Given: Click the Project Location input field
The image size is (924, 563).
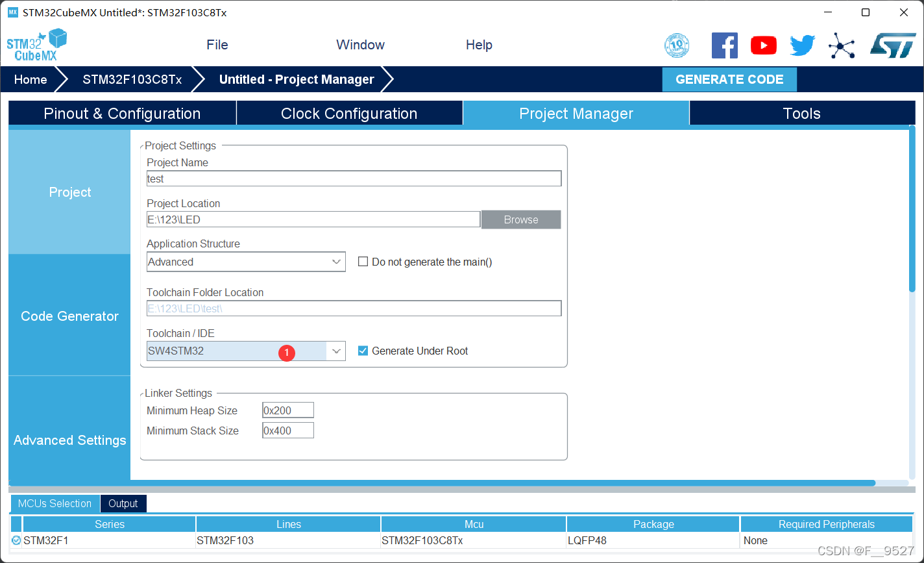Looking at the screenshot, I should (x=313, y=219).
